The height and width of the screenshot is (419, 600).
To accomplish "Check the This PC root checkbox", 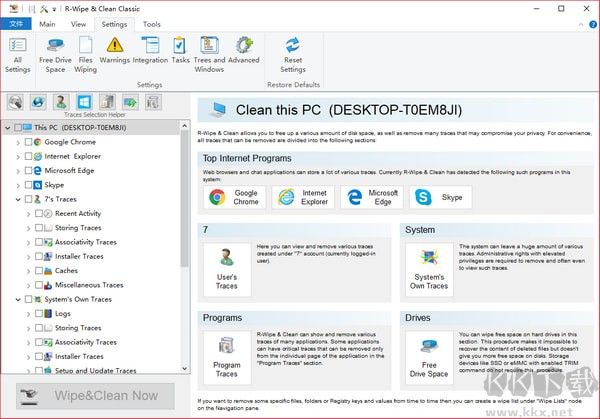I will click(18, 127).
